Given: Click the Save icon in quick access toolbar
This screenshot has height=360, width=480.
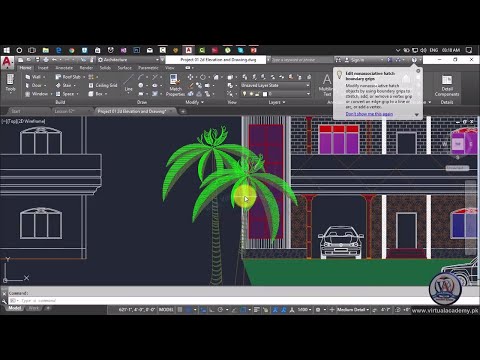Looking at the screenshot, I should click(x=37, y=60).
